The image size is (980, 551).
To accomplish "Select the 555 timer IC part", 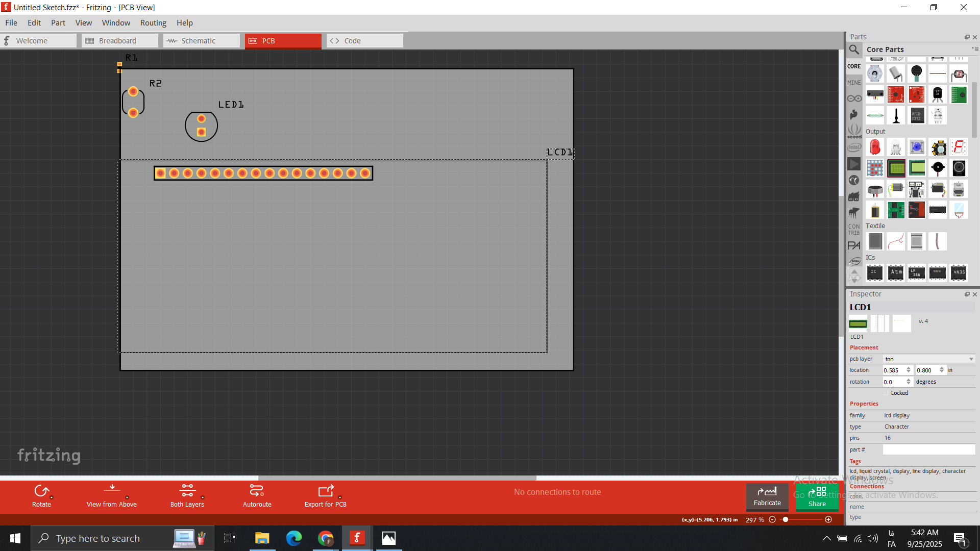I will pyautogui.click(x=938, y=272).
